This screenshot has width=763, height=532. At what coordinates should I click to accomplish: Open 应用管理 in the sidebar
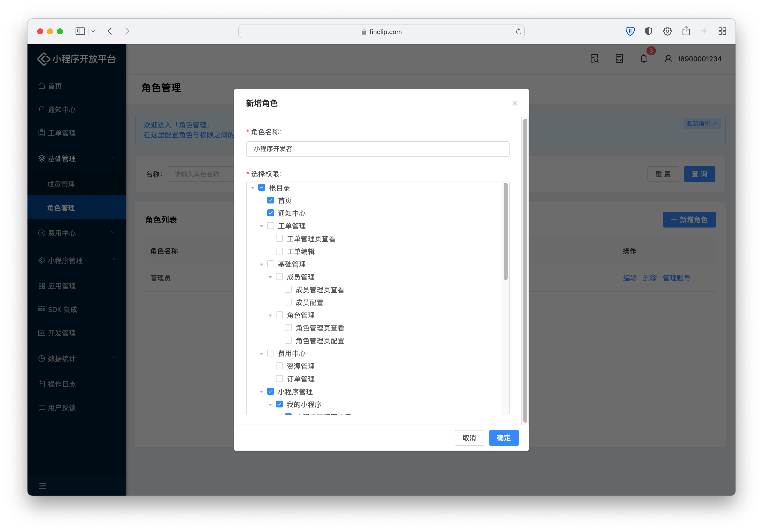[77, 286]
